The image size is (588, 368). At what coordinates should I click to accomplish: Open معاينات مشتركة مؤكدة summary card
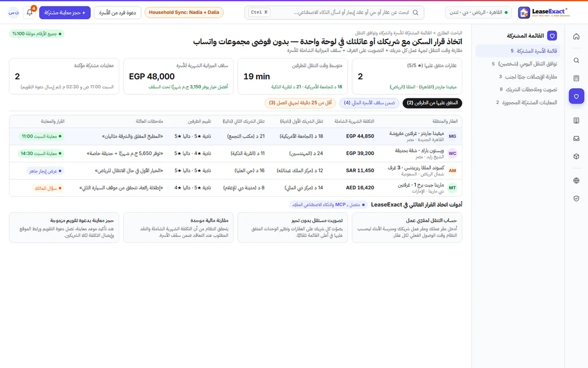coord(64,76)
